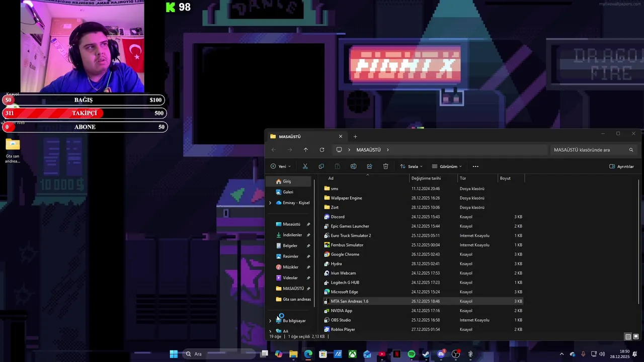Select the 'Euro Truck Simulator 2' row
Viewport: 644px width, 362px height.
point(424,236)
